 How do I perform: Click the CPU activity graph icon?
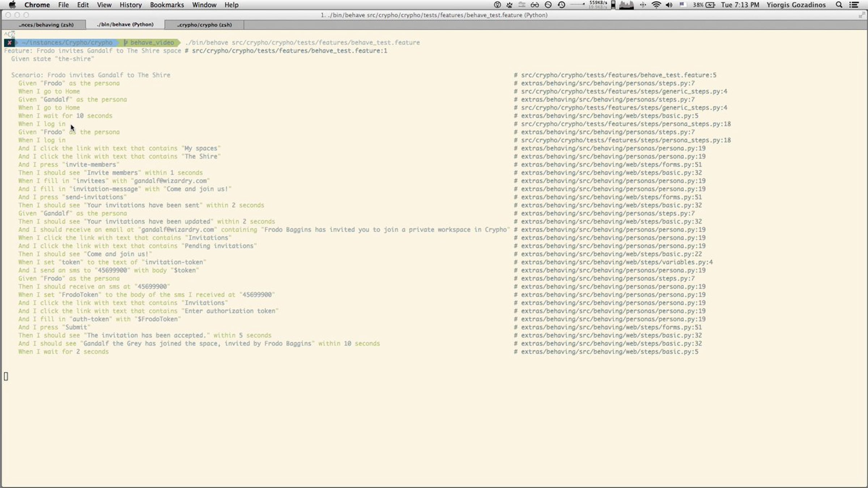[626, 5]
